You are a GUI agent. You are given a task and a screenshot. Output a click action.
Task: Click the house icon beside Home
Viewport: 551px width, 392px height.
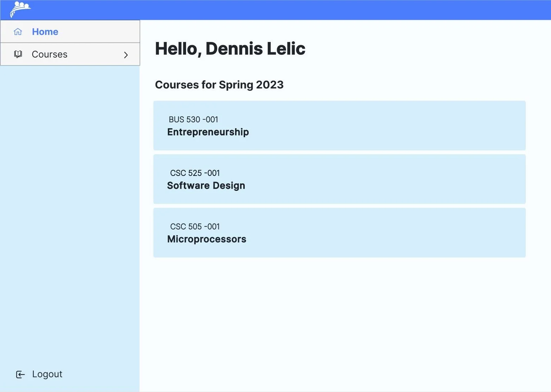click(18, 32)
